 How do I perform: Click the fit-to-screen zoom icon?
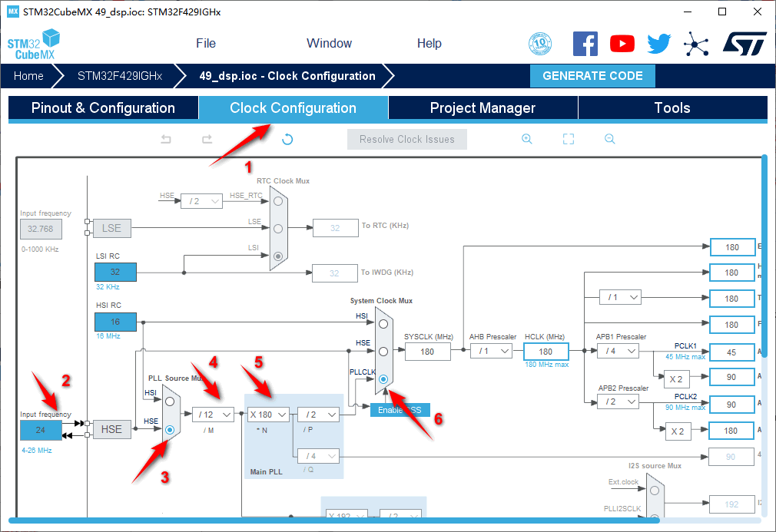pos(569,139)
